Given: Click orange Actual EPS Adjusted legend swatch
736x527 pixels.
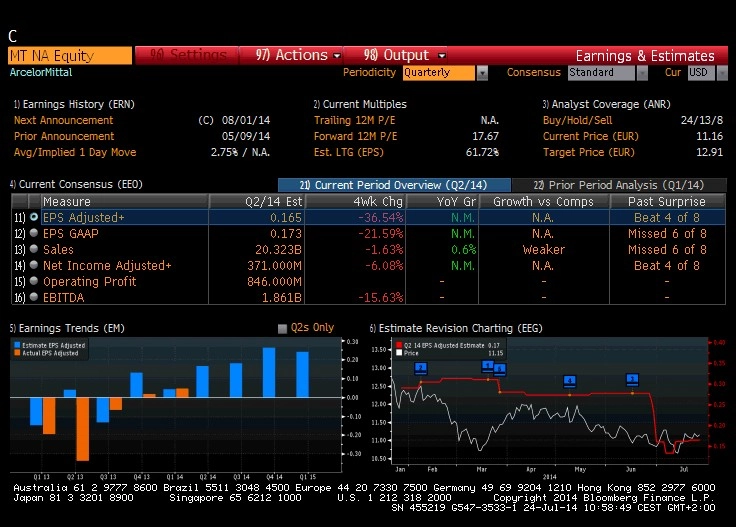Looking at the screenshot, I should (x=17, y=353).
